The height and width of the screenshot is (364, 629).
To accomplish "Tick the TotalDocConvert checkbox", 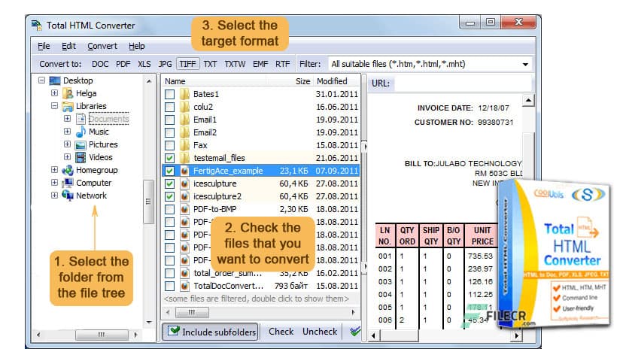I will [170, 286].
